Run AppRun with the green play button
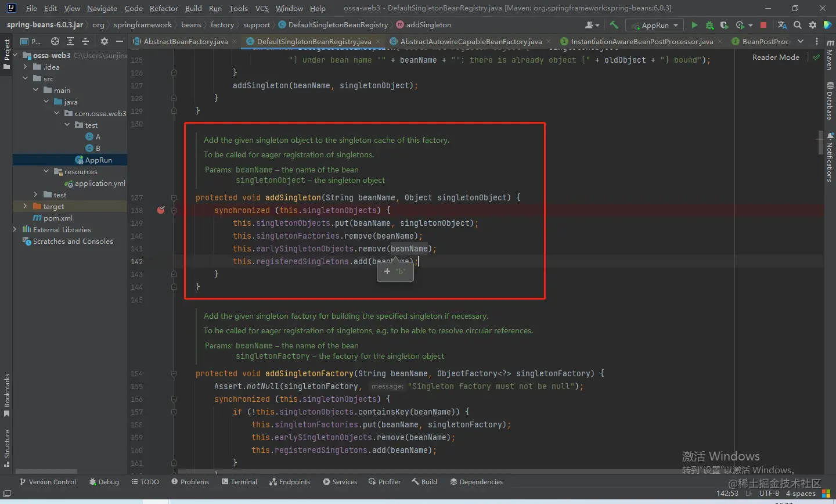This screenshot has height=504, width=836. [x=694, y=25]
